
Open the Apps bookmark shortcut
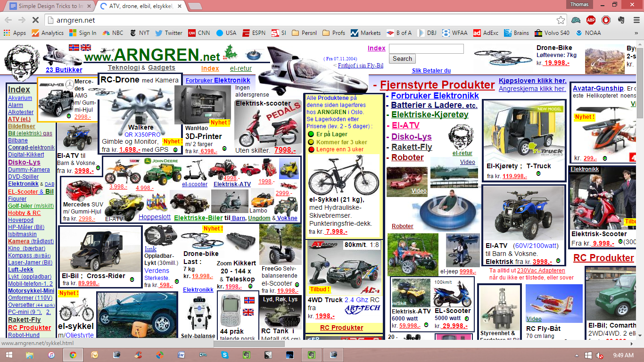point(15,33)
